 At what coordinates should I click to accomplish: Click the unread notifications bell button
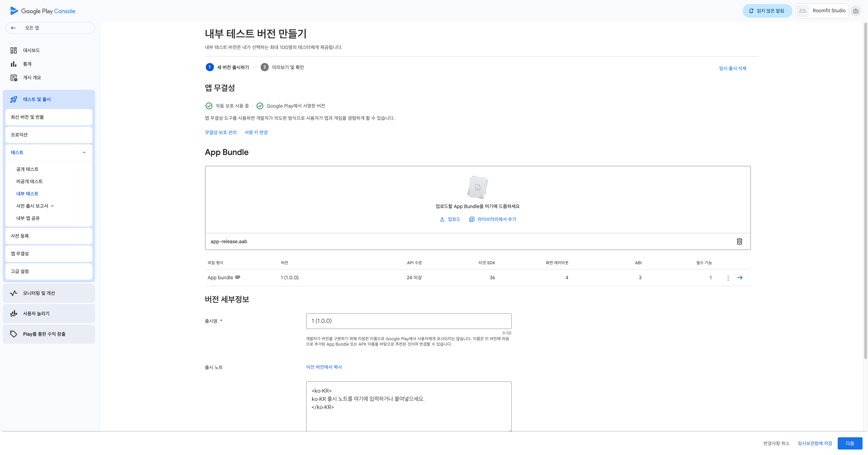767,11
